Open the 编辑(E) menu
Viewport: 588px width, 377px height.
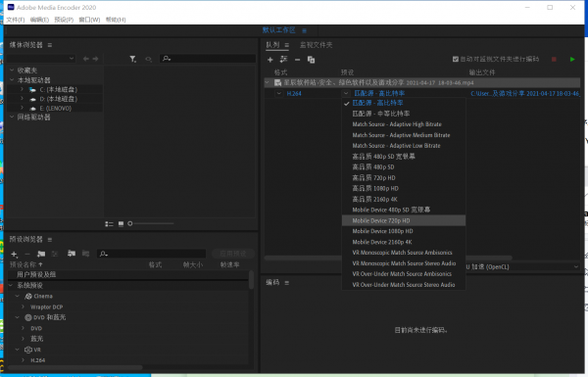tap(39, 20)
